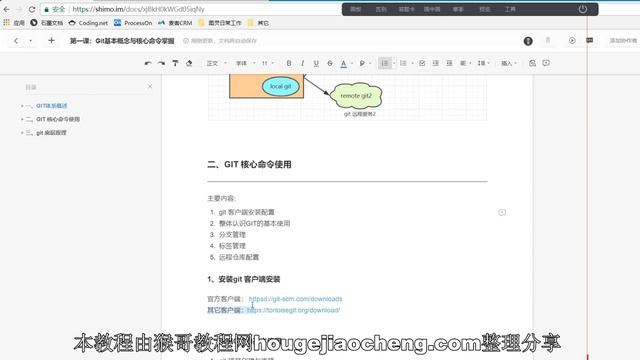The image size is (640, 360).
Task: Insert a checkbox task list
Action: coord(422,63)
